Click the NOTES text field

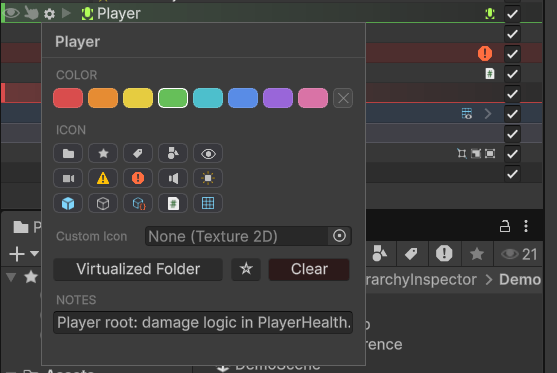[x=203, y=323]
